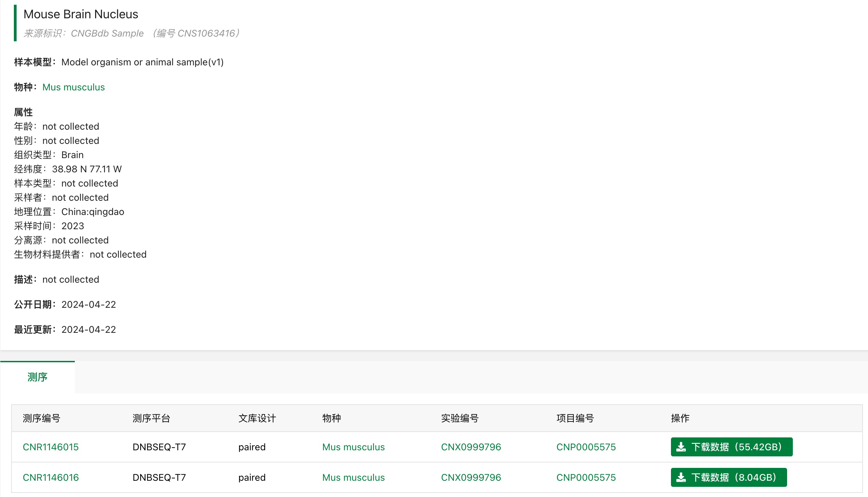This screenshot has width=868, height=497.
Task: Open sequencing run CNR1146015
Action: (x=50, y=447)
